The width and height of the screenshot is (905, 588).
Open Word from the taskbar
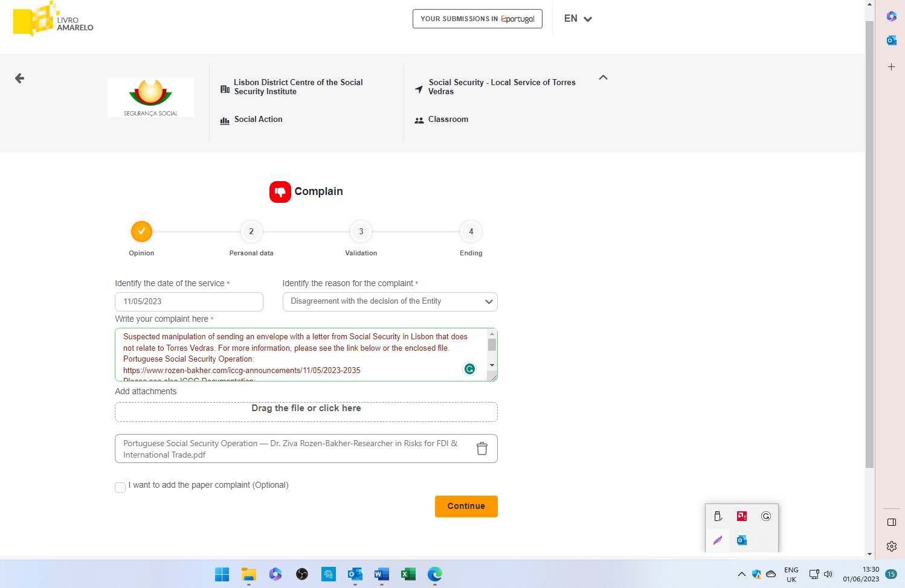pos(381,574)
